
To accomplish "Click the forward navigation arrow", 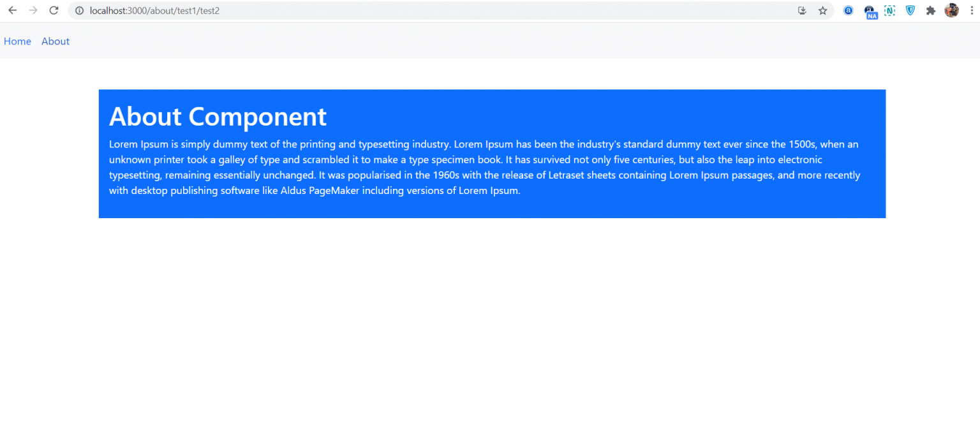I will (33, 10).
